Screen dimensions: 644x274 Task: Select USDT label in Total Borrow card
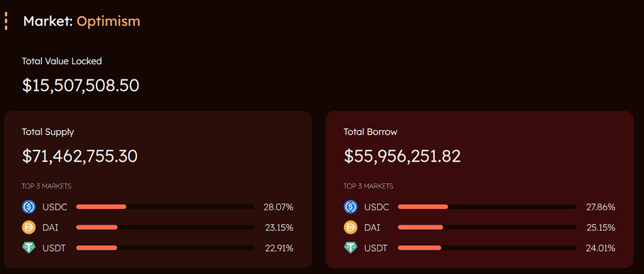pyautogui.click(x=376, y=248)
